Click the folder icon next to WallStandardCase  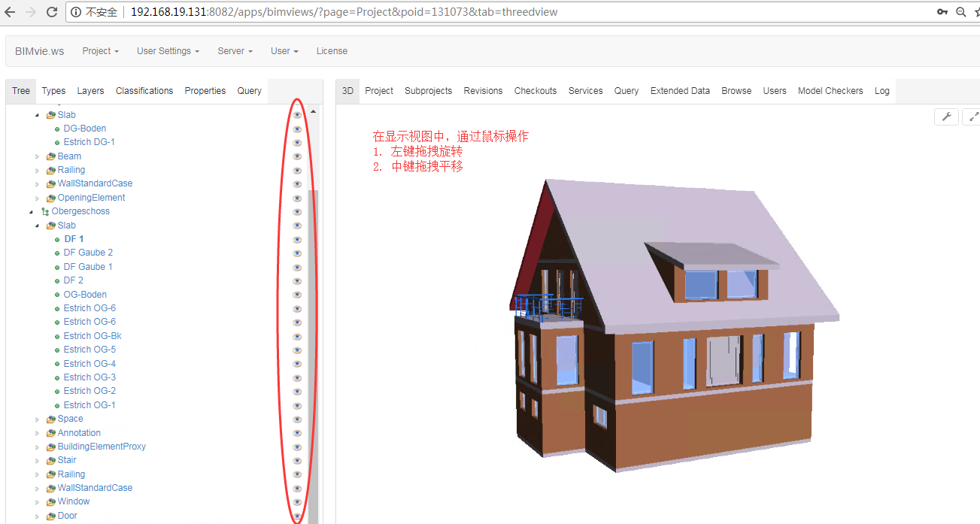tap(50, 183)
